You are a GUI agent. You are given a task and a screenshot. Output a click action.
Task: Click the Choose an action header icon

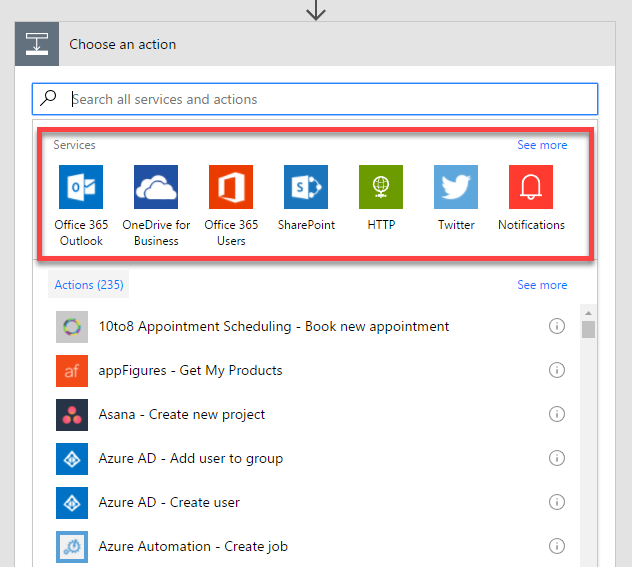pyautogui.click(x=37, y=44)
